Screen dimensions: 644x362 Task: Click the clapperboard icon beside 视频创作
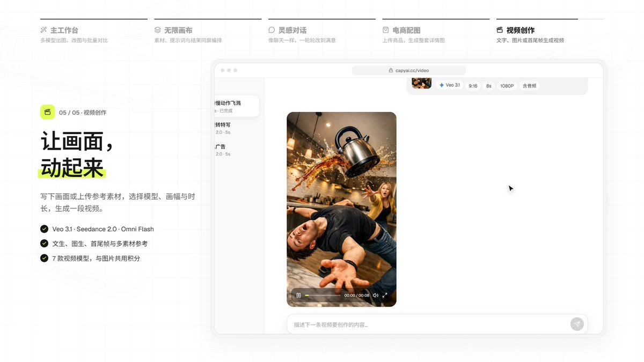[500, 30]
